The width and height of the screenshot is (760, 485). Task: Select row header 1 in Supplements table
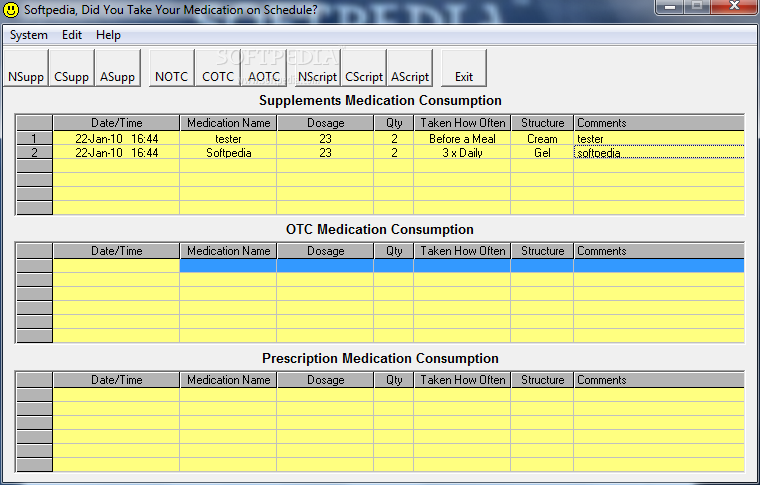click(x=34, y=139)
